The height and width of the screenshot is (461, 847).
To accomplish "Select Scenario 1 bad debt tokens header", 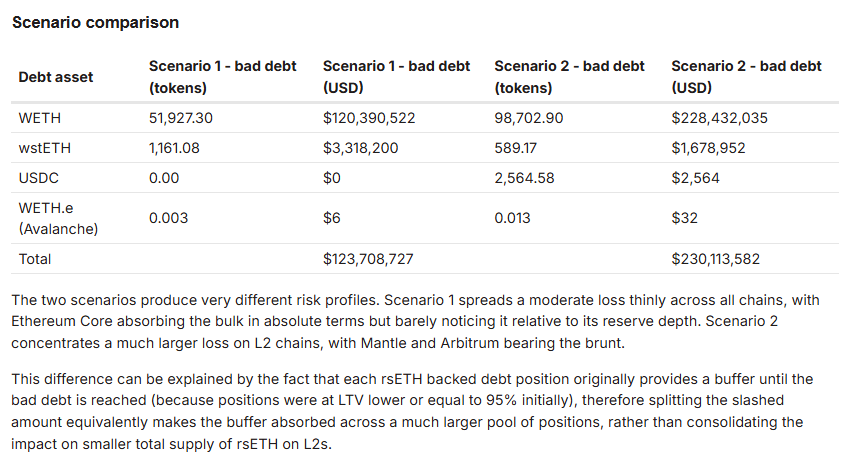I will coord(222,76).
